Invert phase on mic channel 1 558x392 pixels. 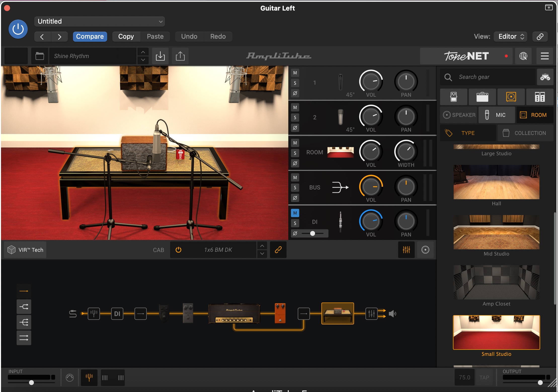click(295, 93)
